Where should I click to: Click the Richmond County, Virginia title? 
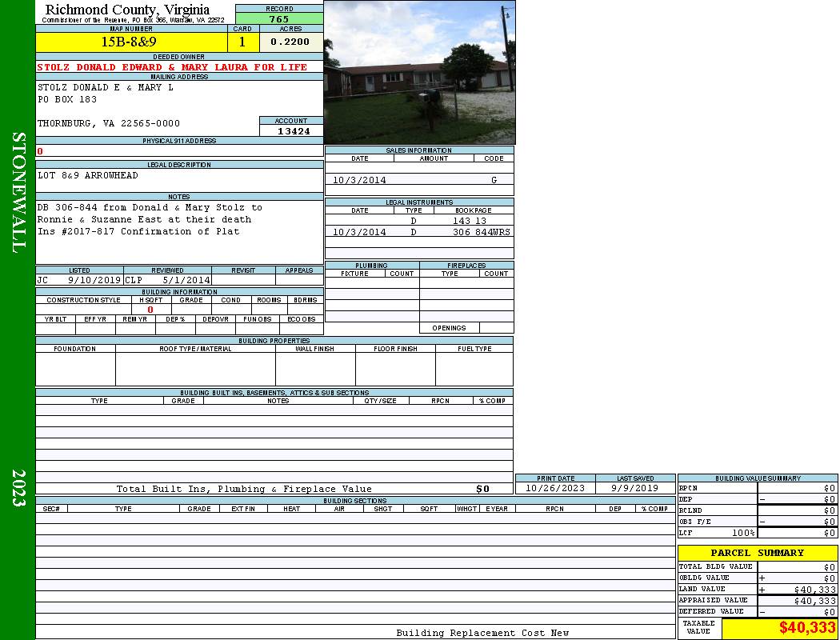(x=127, y=10)
